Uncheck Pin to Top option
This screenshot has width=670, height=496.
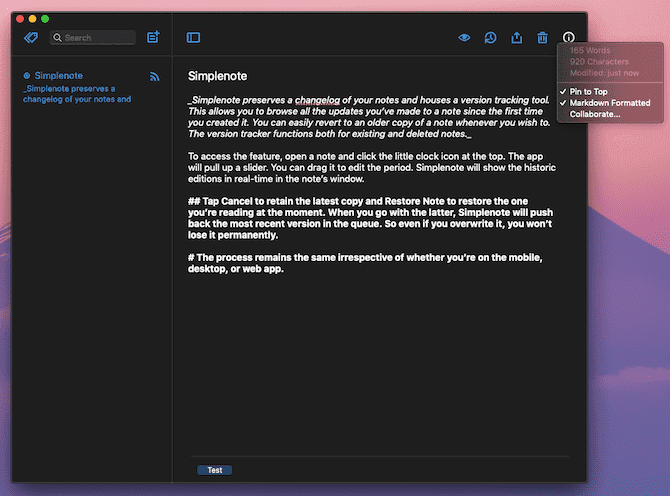[x=588, y=91]
